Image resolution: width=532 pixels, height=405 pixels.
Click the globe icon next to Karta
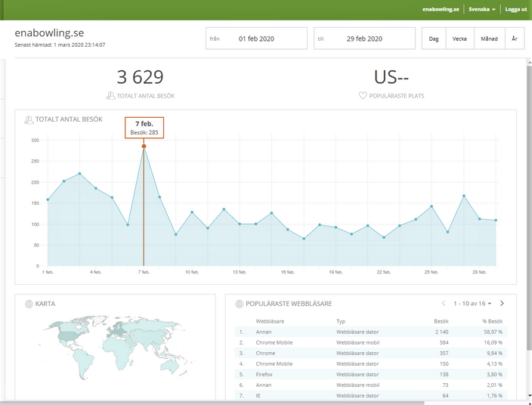(x=29, y=304)
